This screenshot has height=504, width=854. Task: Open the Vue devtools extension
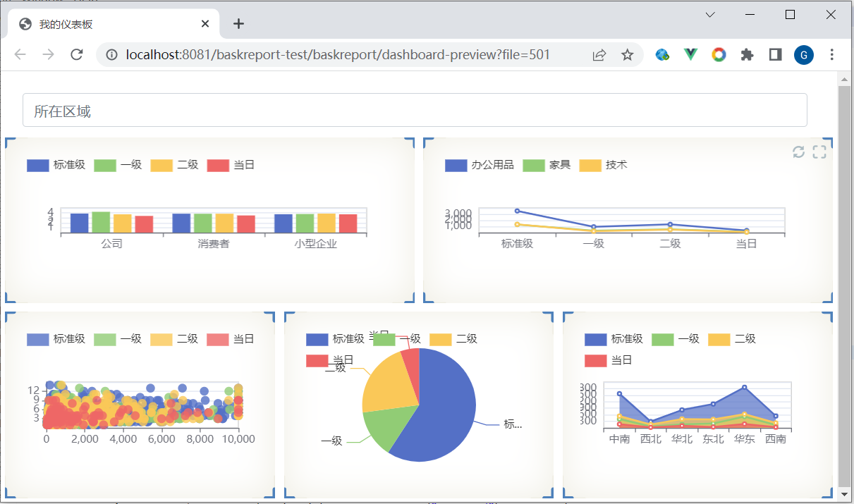(690, 55)
